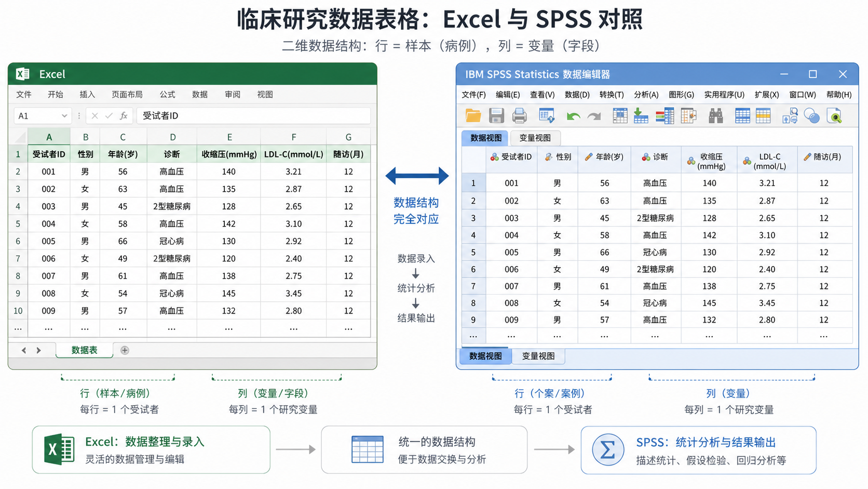Open Excel 审阅 tab
Viewport: 868px width, 489px height.
point(233,95)
